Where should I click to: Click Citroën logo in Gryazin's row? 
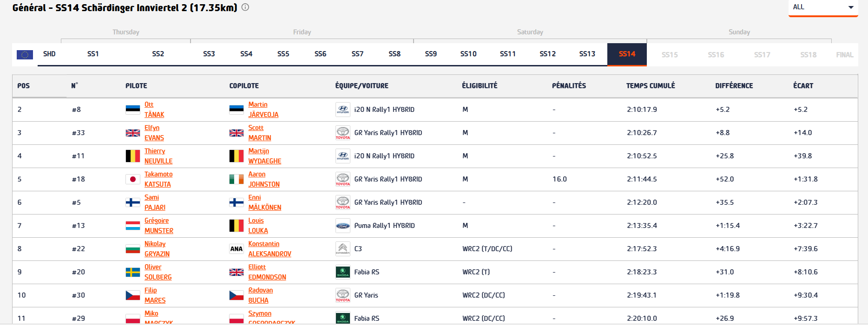click(x=343, y=249)
